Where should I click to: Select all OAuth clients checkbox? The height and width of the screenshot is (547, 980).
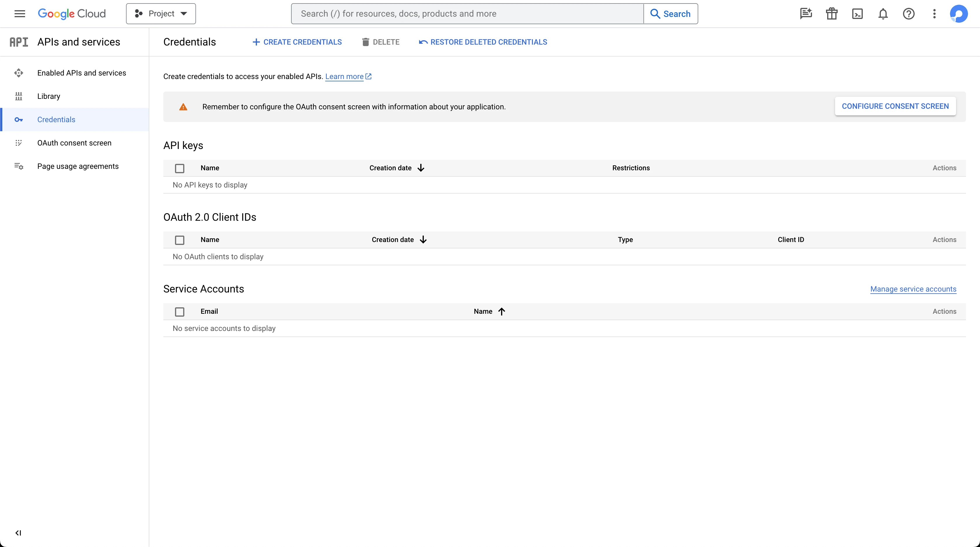(180, 240)
